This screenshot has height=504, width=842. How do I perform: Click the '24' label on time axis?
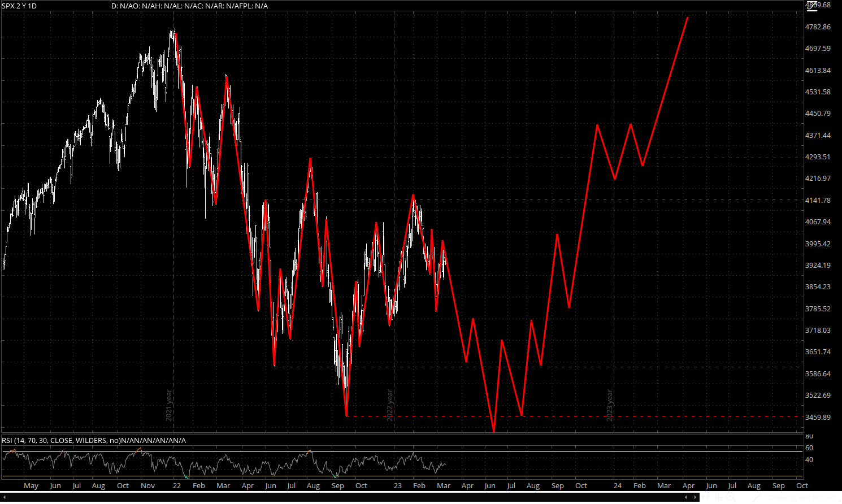pyautogui.click(x=618, y=485)
